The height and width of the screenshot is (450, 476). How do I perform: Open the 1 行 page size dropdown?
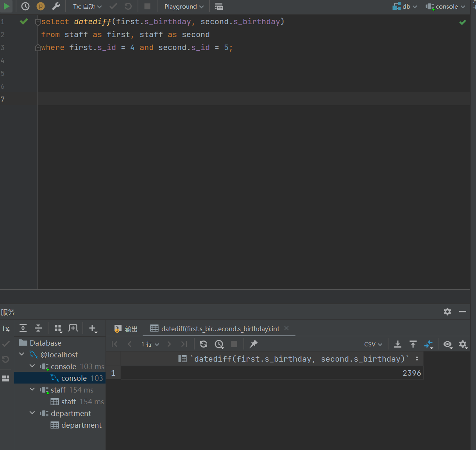(x=150, y=344)
